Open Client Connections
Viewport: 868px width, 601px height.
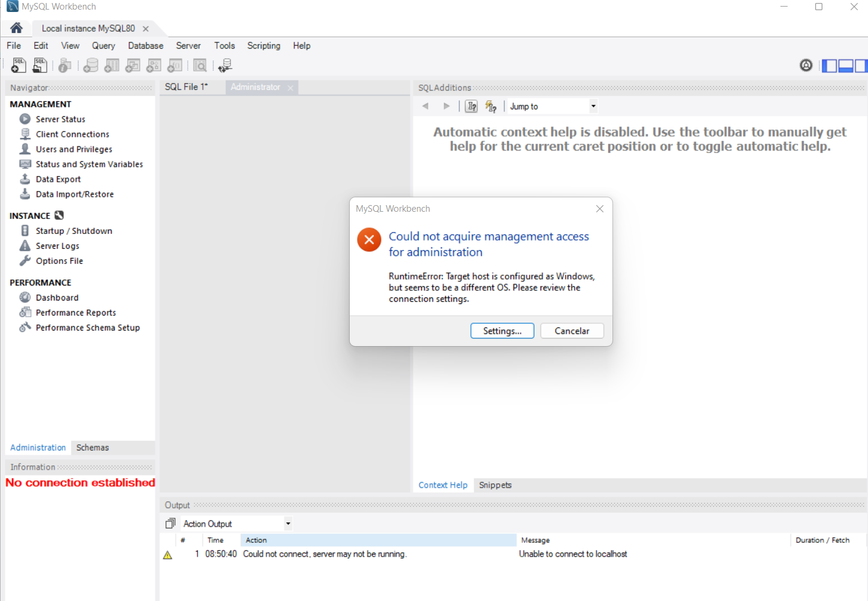(72, 134)
